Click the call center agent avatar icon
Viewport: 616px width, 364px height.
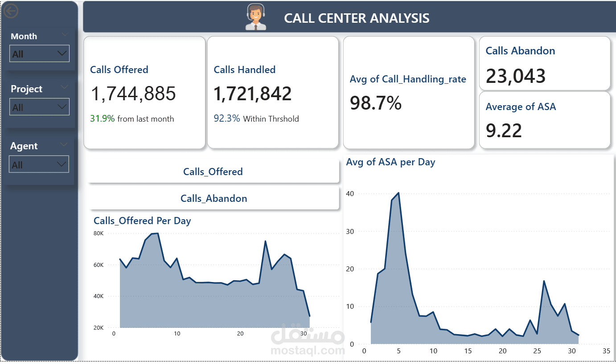[x=256, y=17]
